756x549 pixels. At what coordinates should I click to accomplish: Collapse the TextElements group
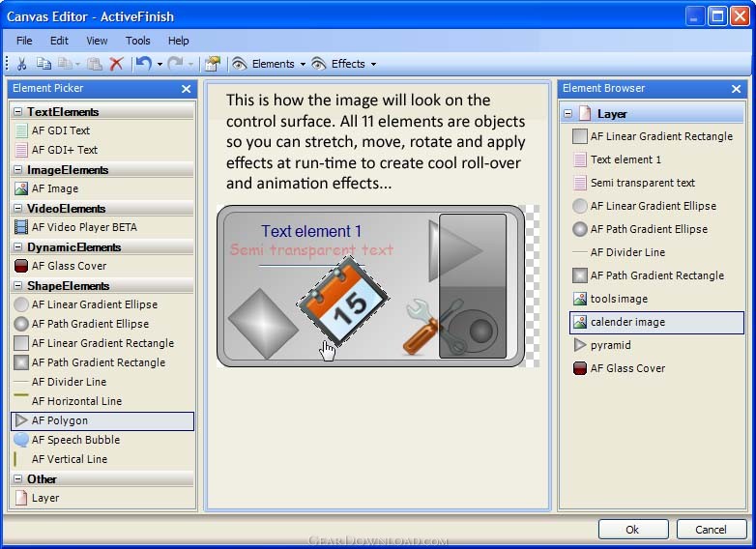17,112
